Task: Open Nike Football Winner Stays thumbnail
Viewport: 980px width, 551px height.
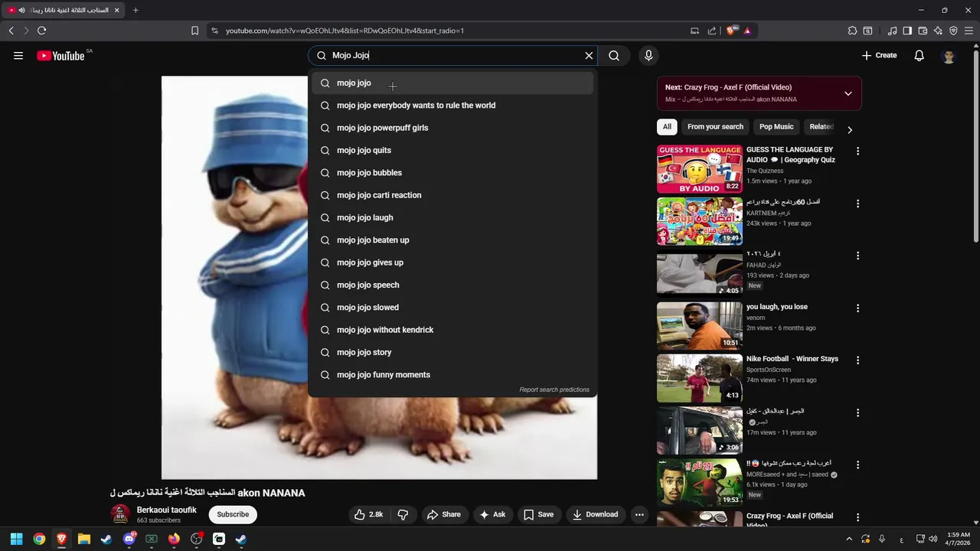Action: pyautogui.click(x=700, y=378)
